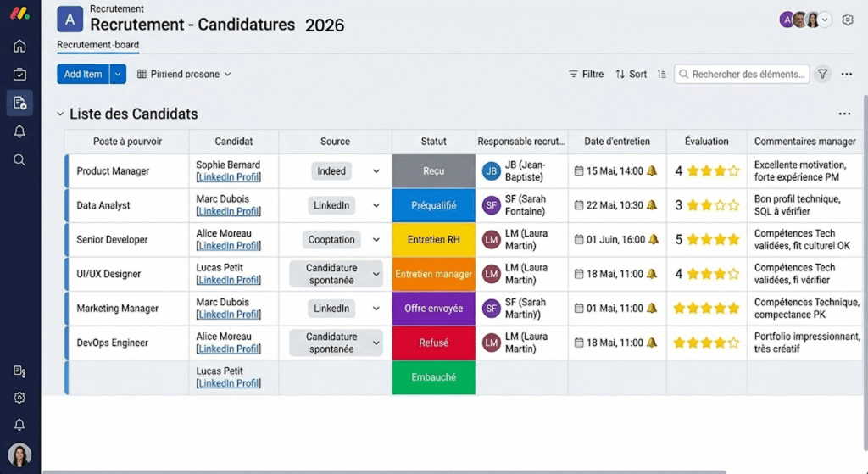Open the Cooptation source dropdown chevron

pyautogui.click(x=376, y=240)
